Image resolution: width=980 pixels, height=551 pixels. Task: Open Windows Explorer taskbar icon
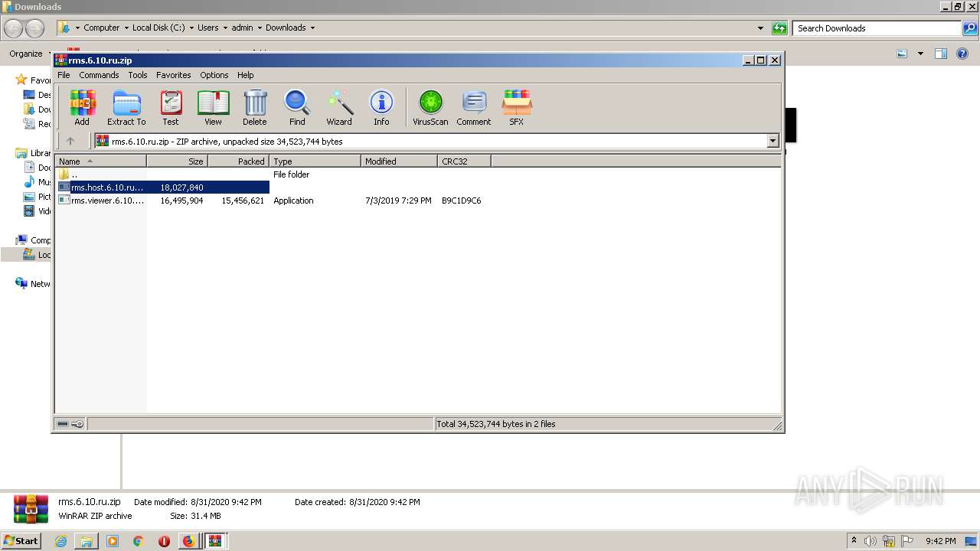pos(87,541)
